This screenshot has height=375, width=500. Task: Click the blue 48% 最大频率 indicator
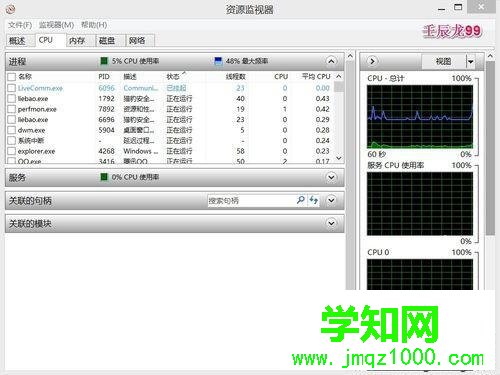coord(218,61)
